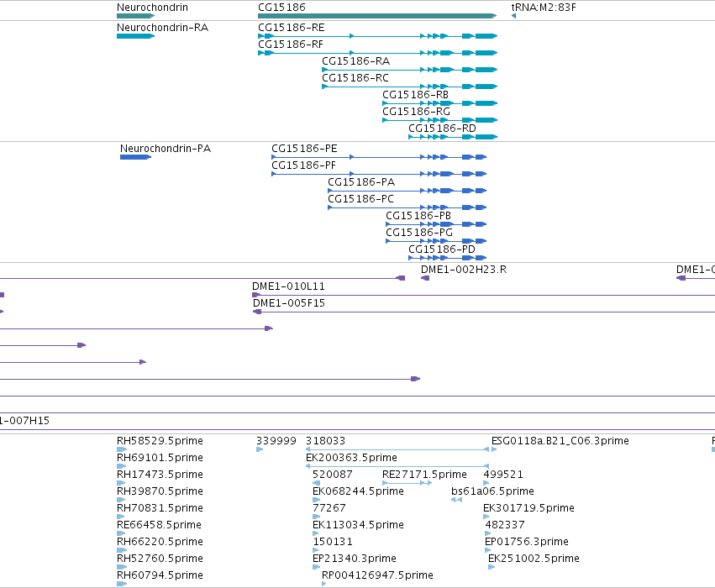Open the CG15186-PF protein
The image size is (715, 588).
click(x=303, y=165)
